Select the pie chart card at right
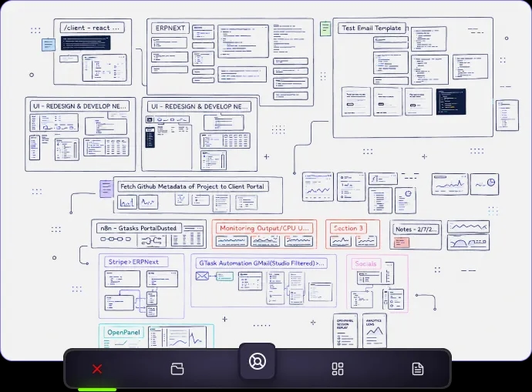532x392 pixels. point(484,184)
